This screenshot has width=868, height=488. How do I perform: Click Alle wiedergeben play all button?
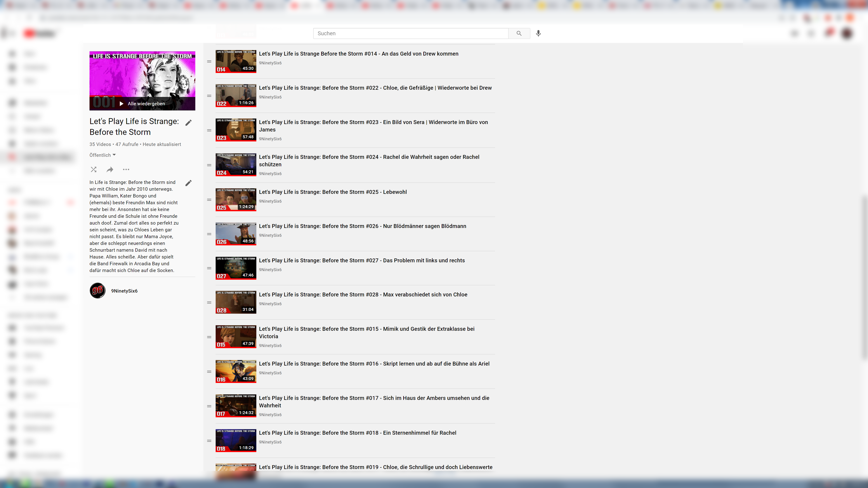tap(143, 104)
